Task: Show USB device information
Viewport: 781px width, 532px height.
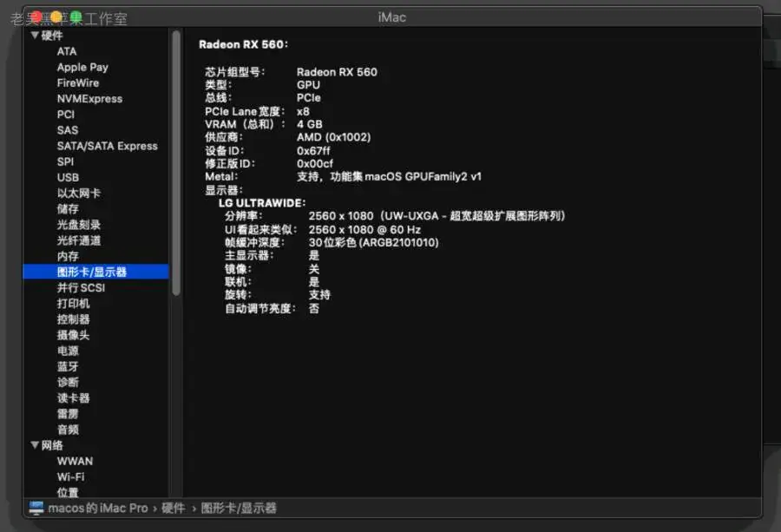Action: (68, 177)
